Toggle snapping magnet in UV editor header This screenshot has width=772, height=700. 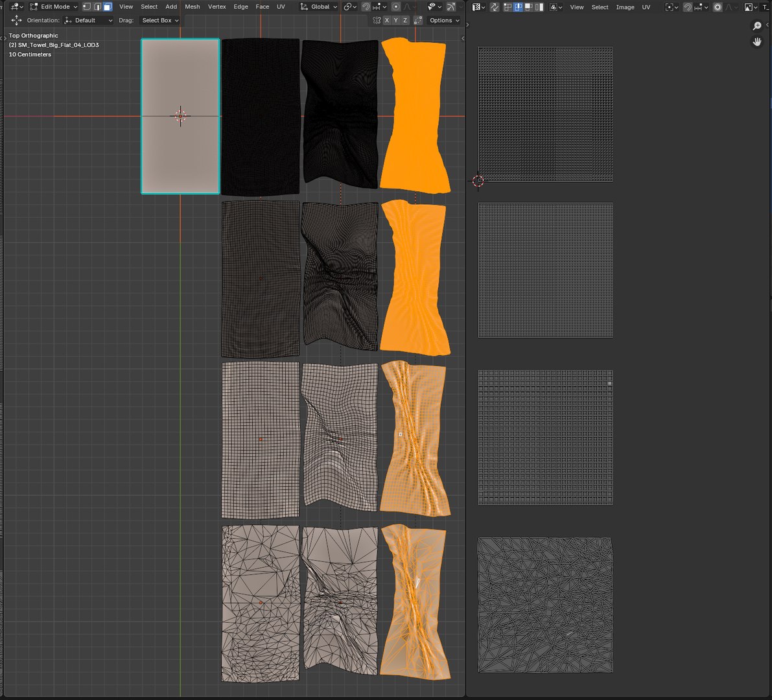[x=687, y=7]
